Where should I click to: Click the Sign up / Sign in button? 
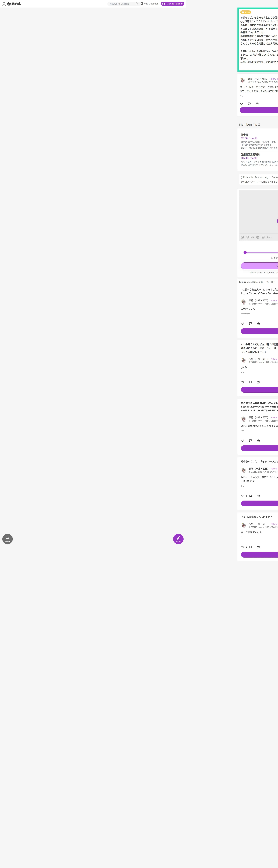click(x=172, y=4)
